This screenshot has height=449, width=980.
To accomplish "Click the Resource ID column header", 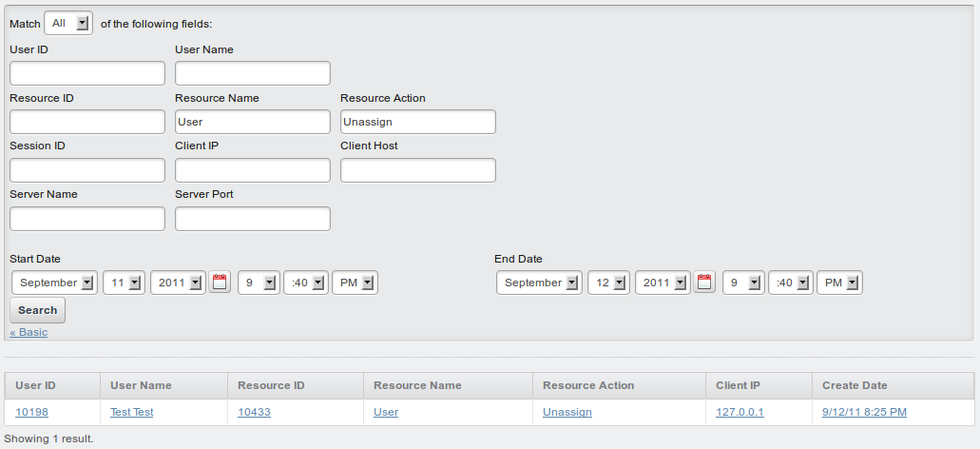I will pos(296,386).
